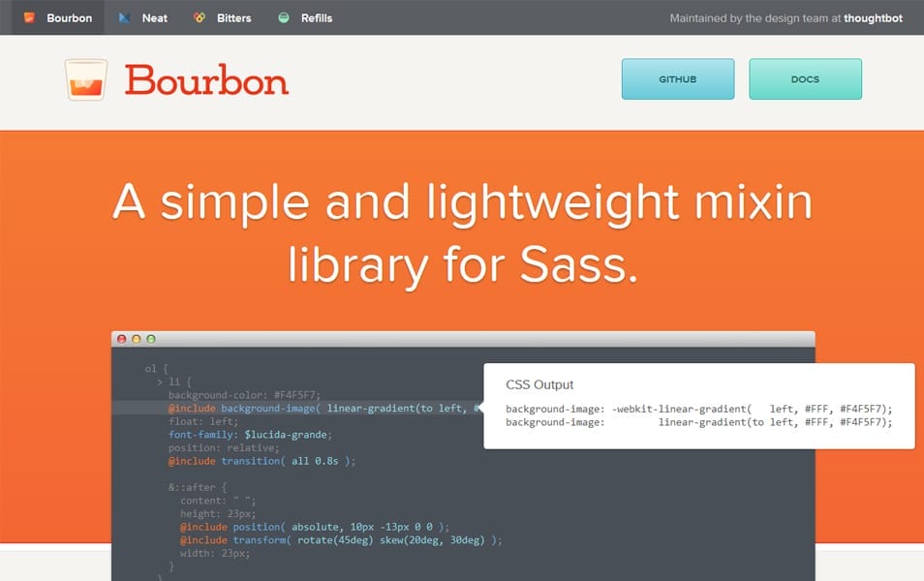Click the headline 'A simple and lightweight mixin'

pyautogui.click(x=462, y=200)
